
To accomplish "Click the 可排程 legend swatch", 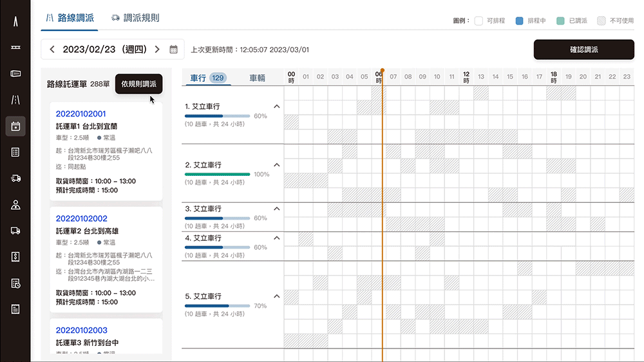I will pos(478,21).
